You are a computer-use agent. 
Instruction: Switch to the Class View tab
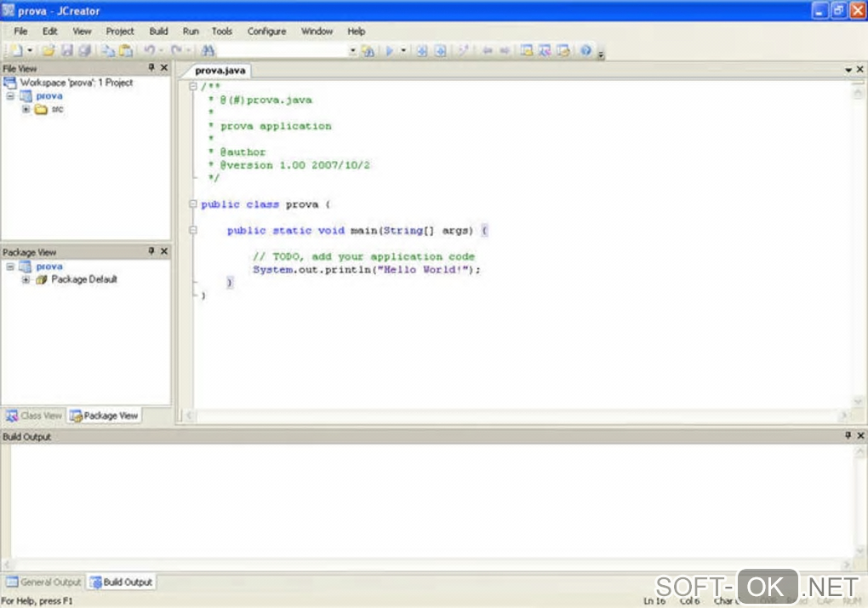34,416
